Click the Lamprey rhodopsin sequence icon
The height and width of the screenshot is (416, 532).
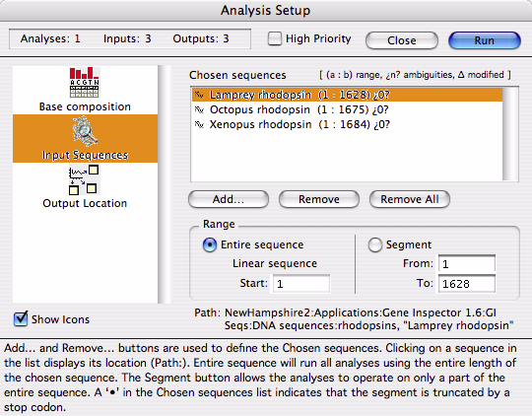[x=199, y=95]
